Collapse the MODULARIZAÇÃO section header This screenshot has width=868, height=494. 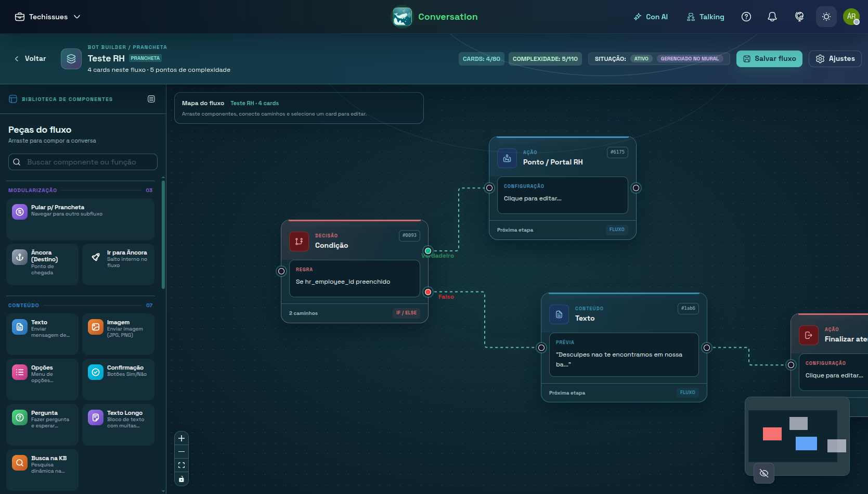pos(81,191)
